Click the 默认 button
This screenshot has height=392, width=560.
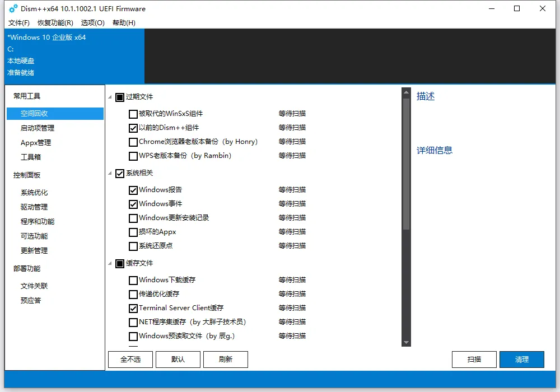click(x=178, y=359)
